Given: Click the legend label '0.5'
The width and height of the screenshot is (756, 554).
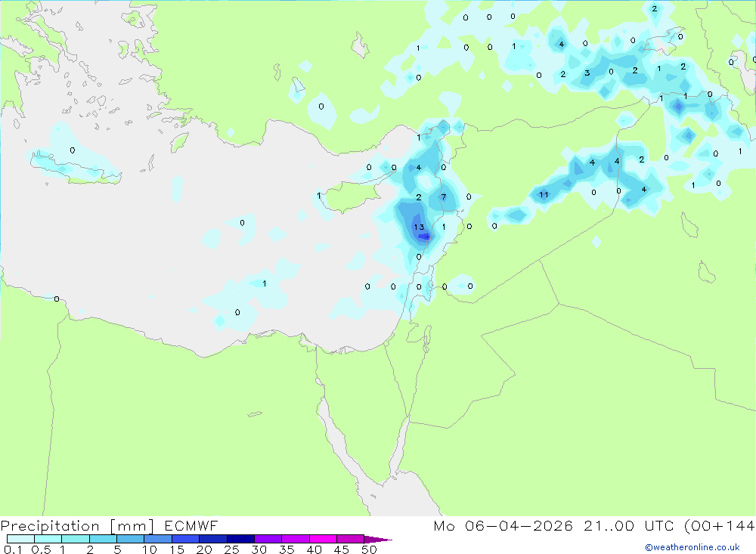Looking at the screenshot, I should (41, 549).
